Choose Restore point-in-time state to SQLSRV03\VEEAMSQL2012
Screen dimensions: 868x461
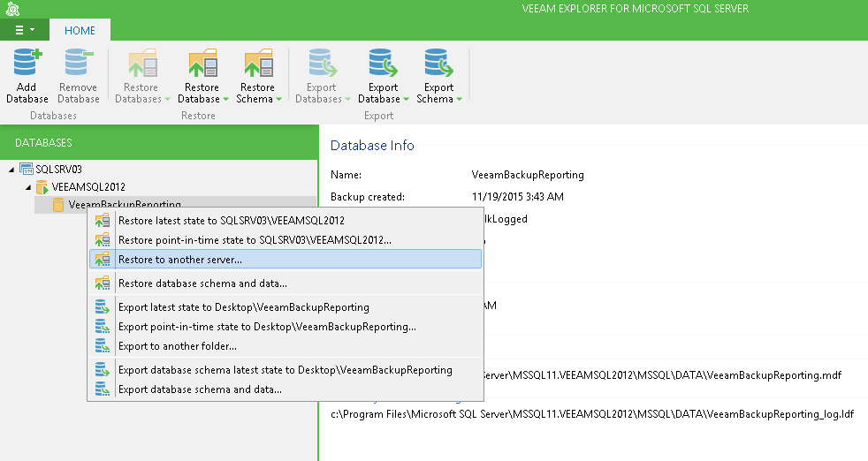tap(286, 239)
